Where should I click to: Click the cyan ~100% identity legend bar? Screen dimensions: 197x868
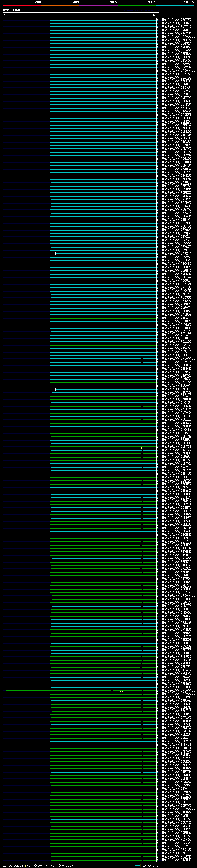(175, 6)
